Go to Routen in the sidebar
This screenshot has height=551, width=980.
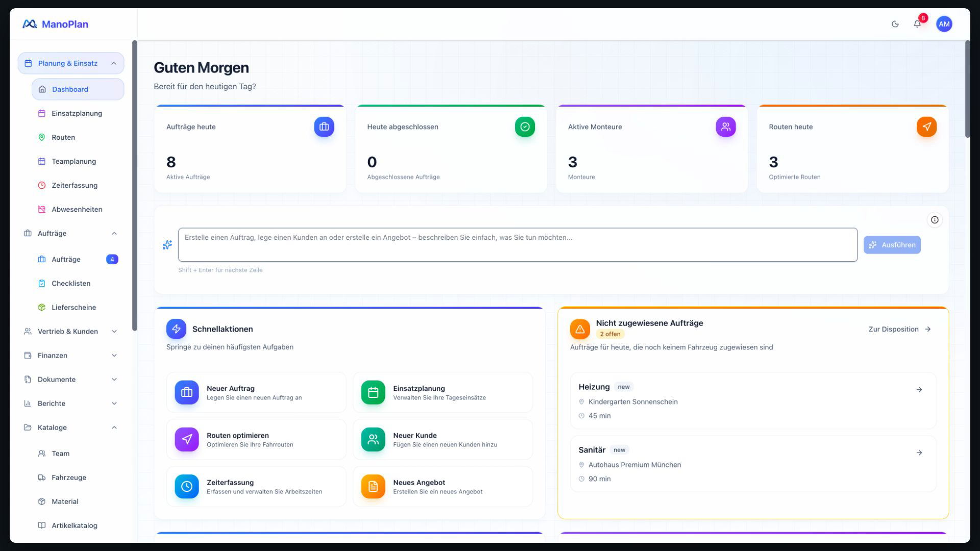(78, 137)
